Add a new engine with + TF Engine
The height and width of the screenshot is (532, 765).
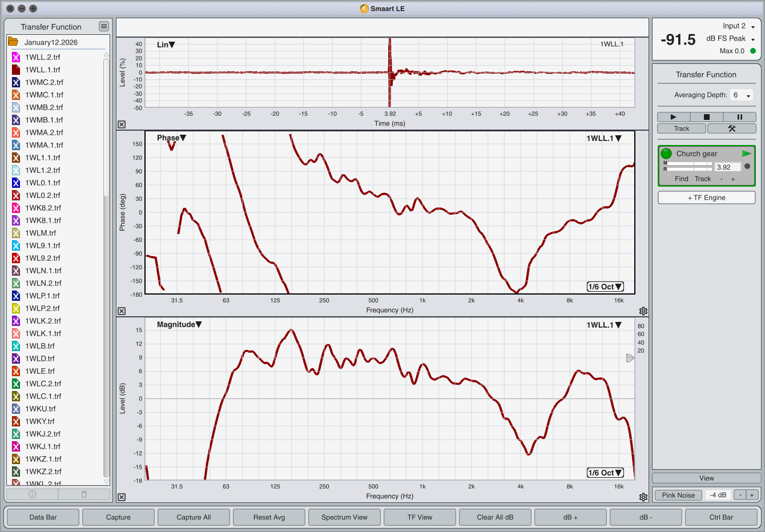point(707,198)
